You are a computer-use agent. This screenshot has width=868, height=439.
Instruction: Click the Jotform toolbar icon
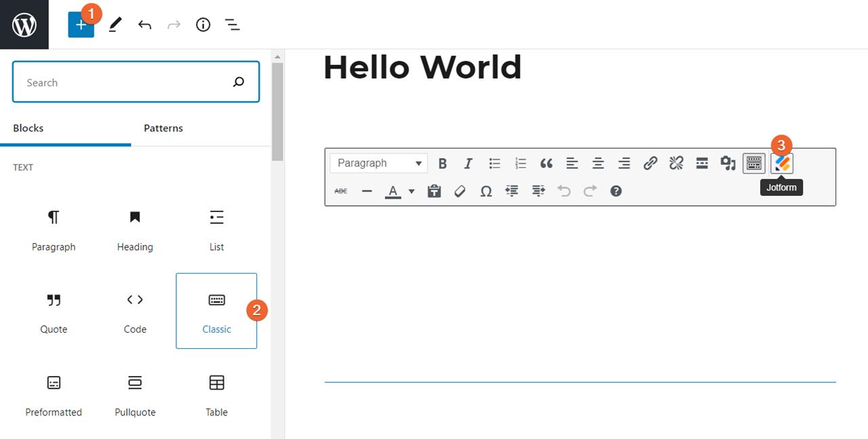coord(783,163)
